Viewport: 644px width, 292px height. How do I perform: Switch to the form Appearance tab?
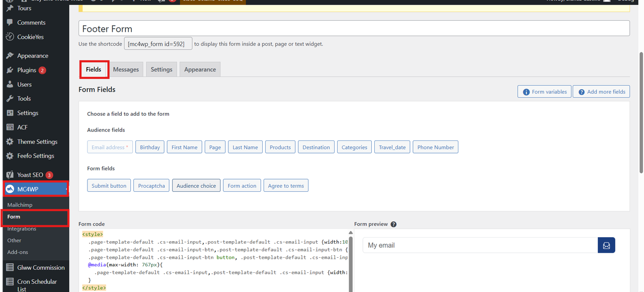200,69
